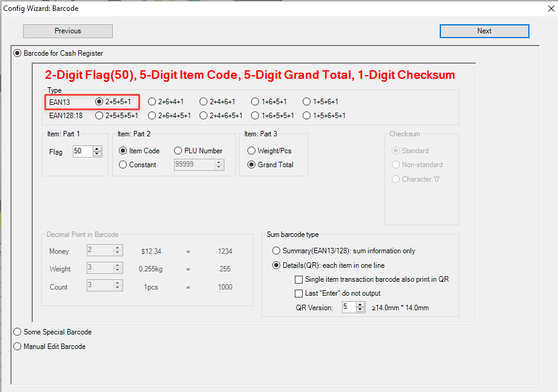
Task: Select Some Special Barcode option
Action: tap(53, 332)
